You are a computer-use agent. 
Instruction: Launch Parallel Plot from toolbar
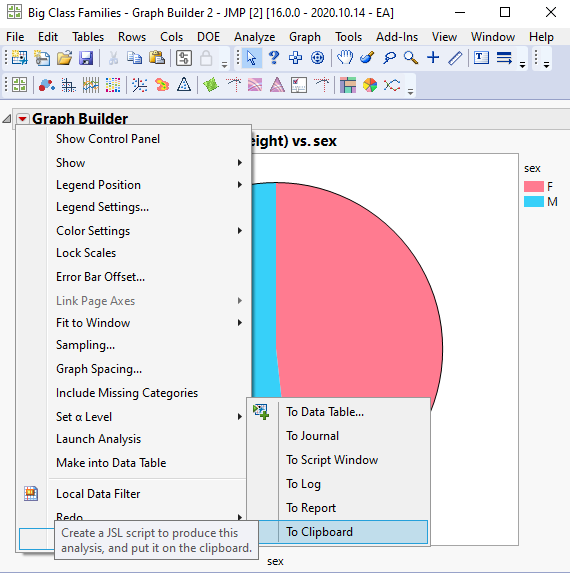click(x=91, y=85)
